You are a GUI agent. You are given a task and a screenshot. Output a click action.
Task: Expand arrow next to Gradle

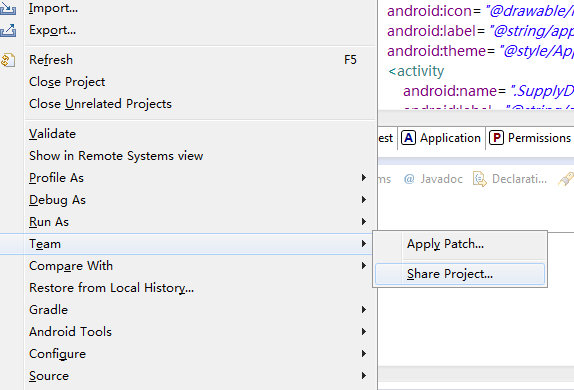(364, 309)
